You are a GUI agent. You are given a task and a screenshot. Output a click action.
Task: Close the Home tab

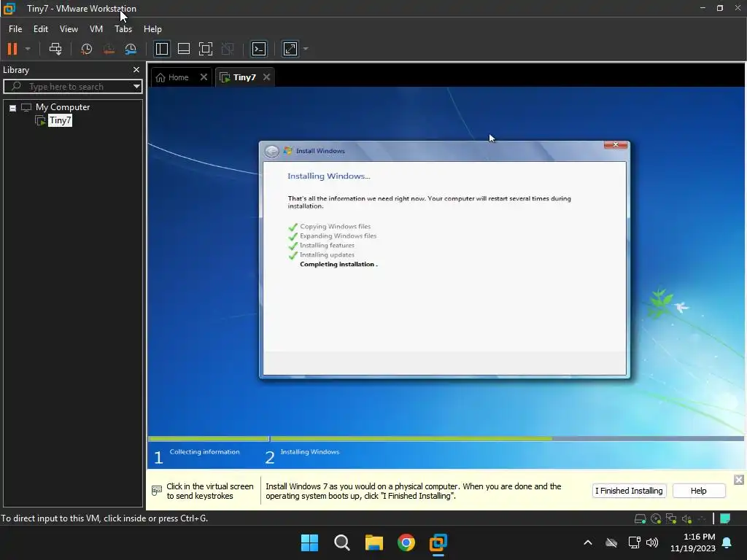[x=204, y=77]
